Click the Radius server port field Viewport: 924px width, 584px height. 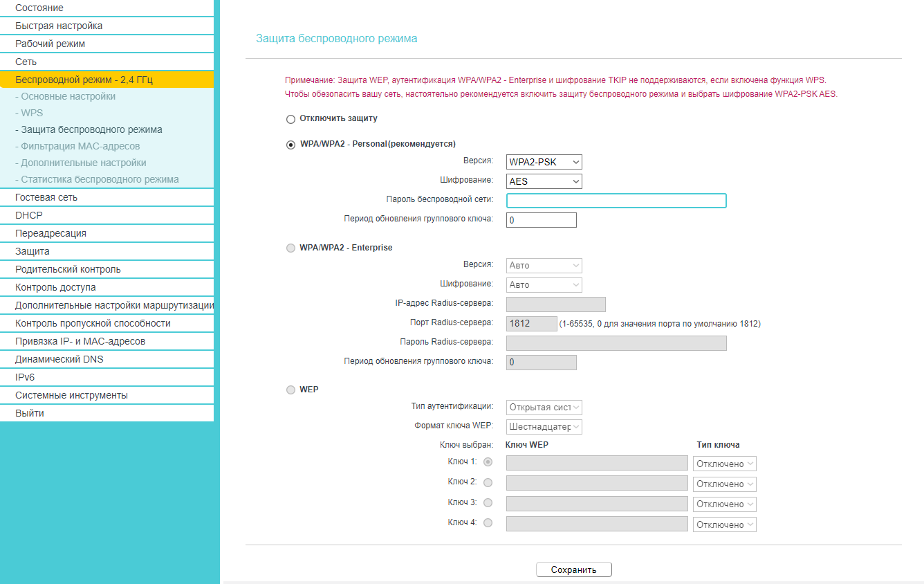click(532, 324)
